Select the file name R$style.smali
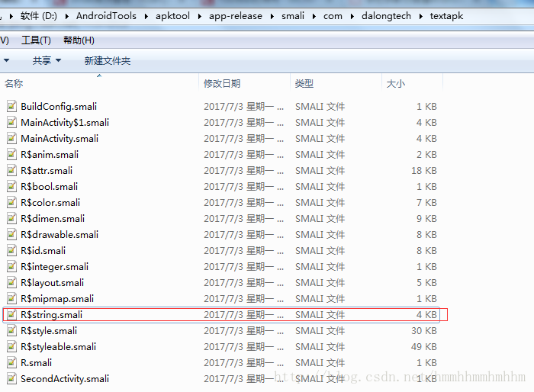 tap(49, 331)
